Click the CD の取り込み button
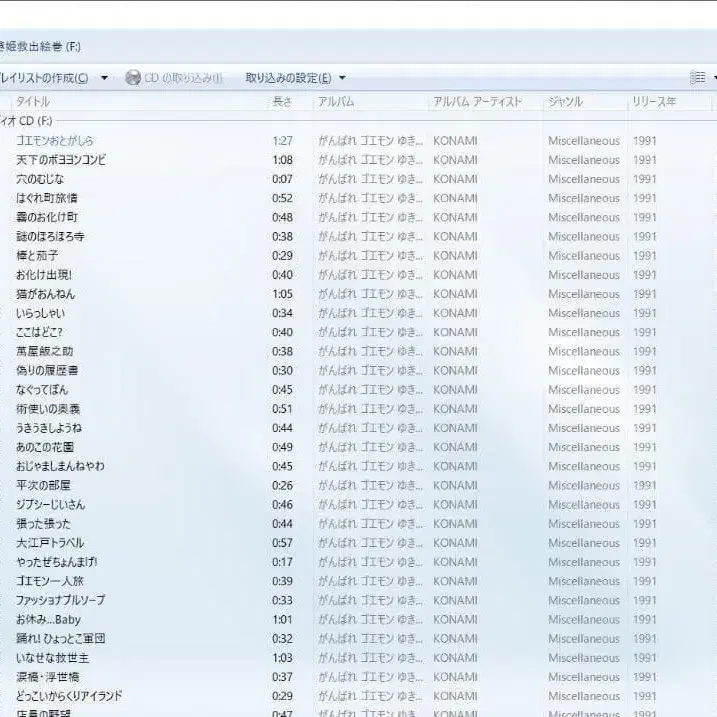717x717 pixels. [x=182, y=78]
